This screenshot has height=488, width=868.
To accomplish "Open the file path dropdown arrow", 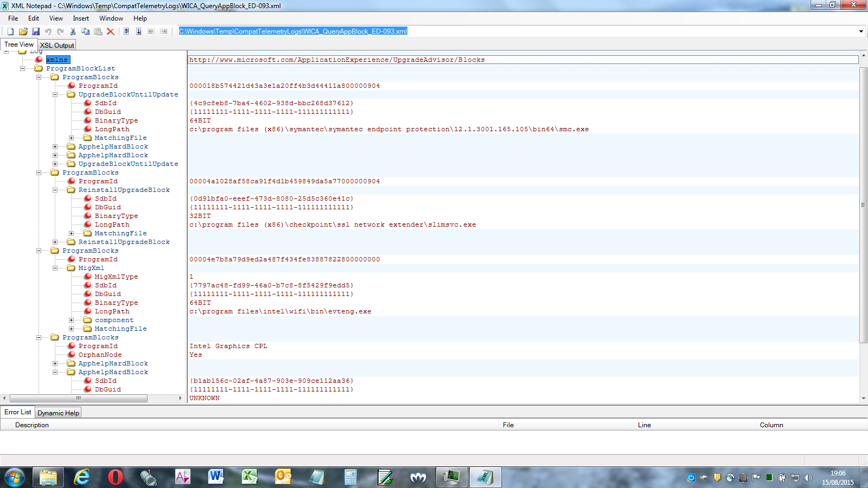I will click(x=861, y=31).
